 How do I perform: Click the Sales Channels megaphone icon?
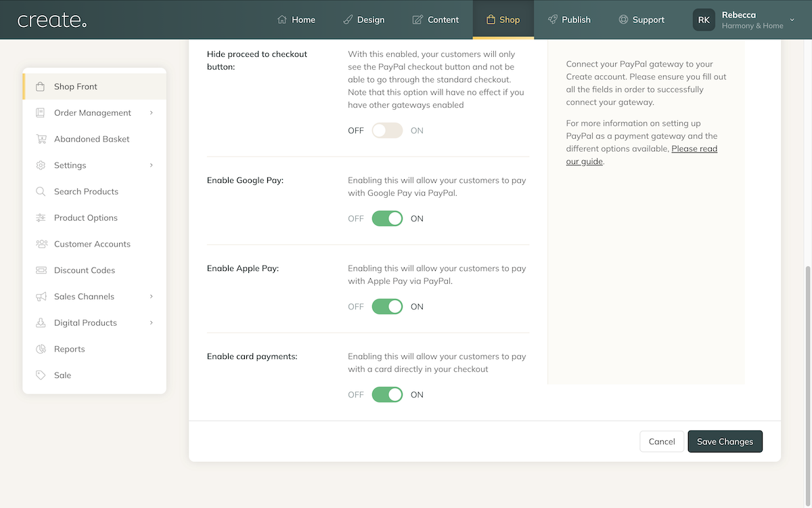(41, 297)
